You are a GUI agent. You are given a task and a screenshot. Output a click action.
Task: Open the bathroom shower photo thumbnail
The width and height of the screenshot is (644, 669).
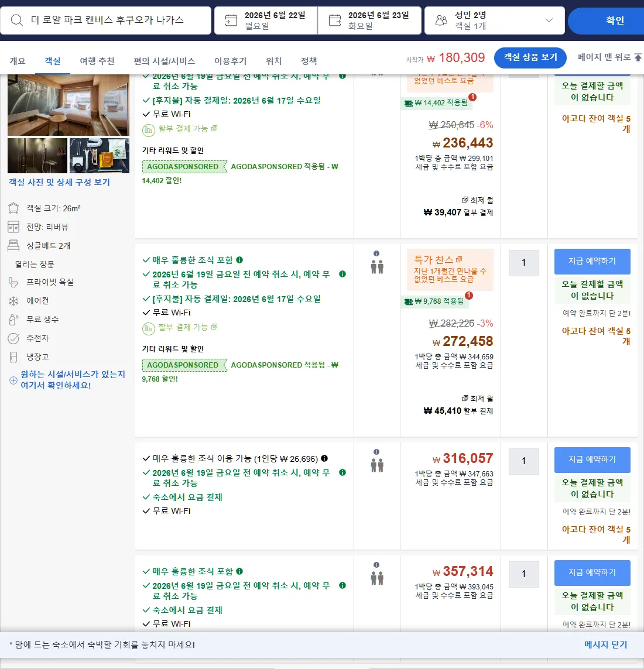coord(37,155)
